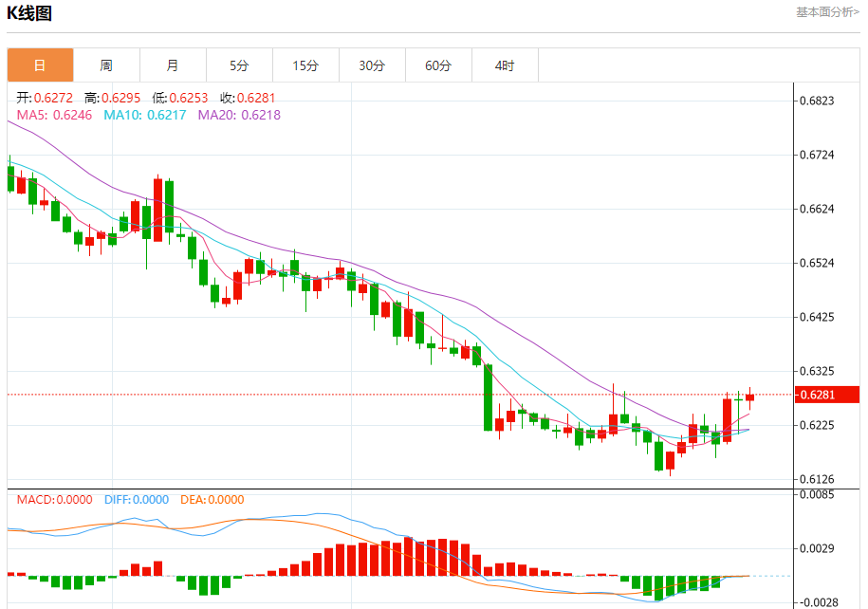This screenshot has width=868, height=609.
Task: Click the 0.6425 price axis label
Action: (x=817, y=317)
